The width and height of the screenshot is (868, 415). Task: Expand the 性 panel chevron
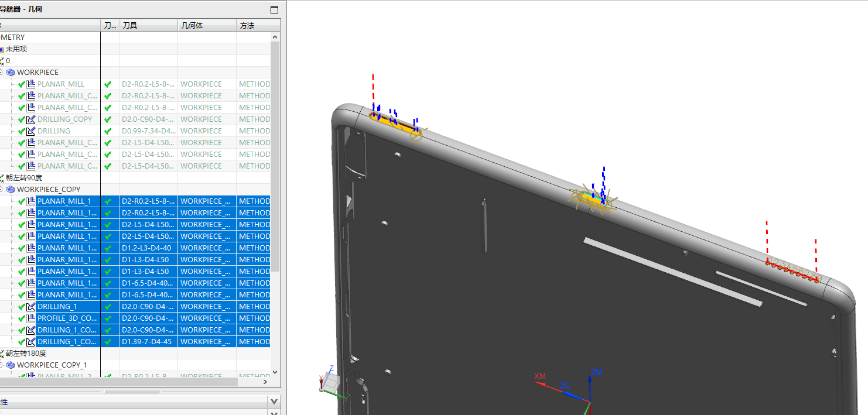point(274,402)
